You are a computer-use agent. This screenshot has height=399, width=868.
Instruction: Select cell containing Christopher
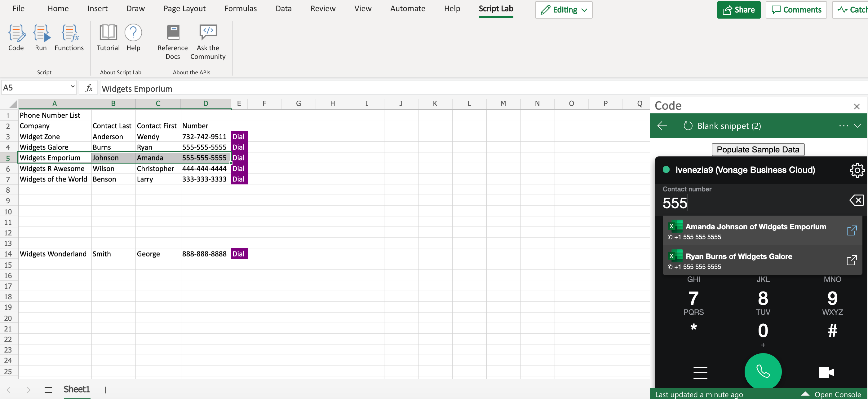[158, 168]
